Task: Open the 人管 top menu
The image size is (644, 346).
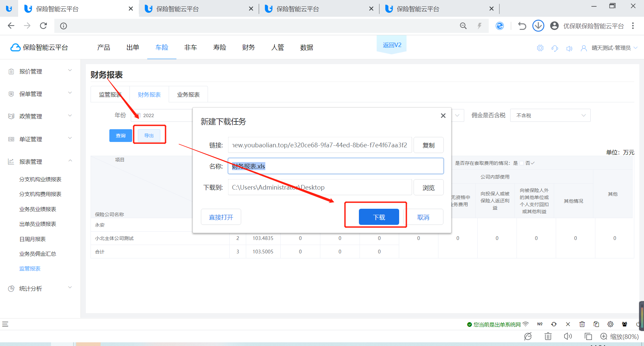Action: (278, 47)
